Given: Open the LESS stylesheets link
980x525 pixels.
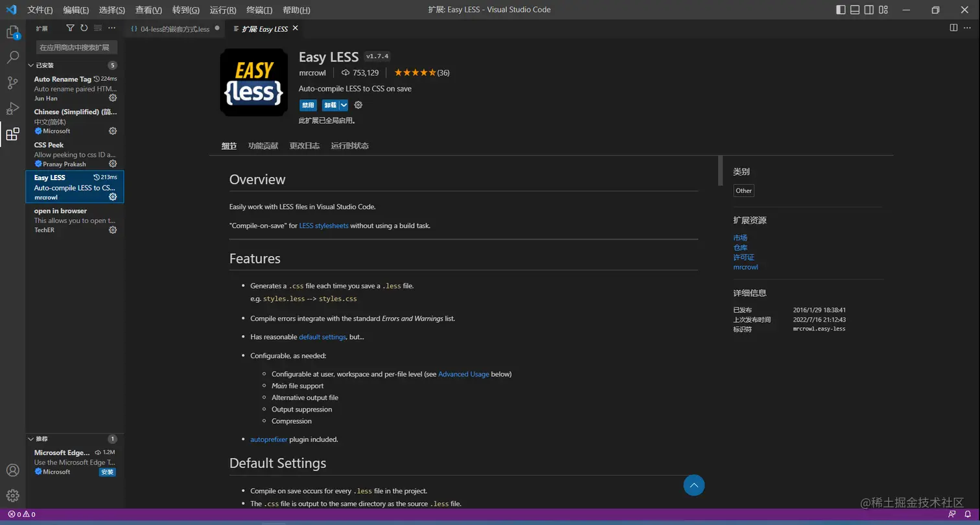Looking at the screenshot, I should (x=323, y=226).
